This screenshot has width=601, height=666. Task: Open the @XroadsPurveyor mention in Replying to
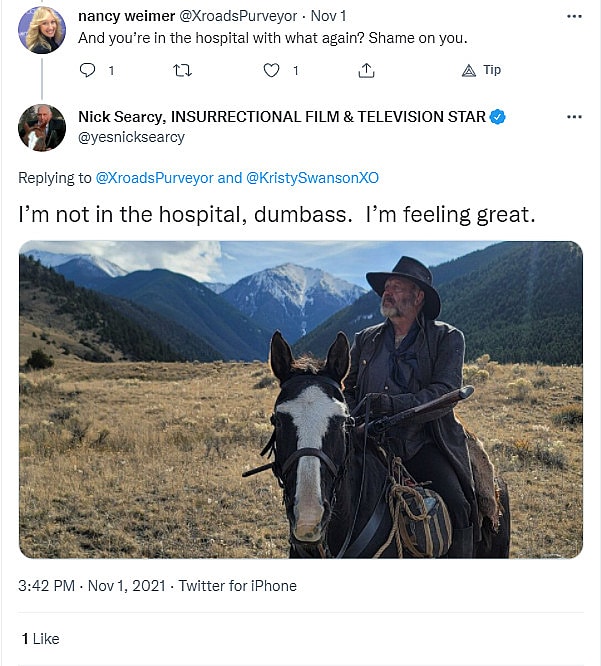pyautogui.click(x=153, y=178)
